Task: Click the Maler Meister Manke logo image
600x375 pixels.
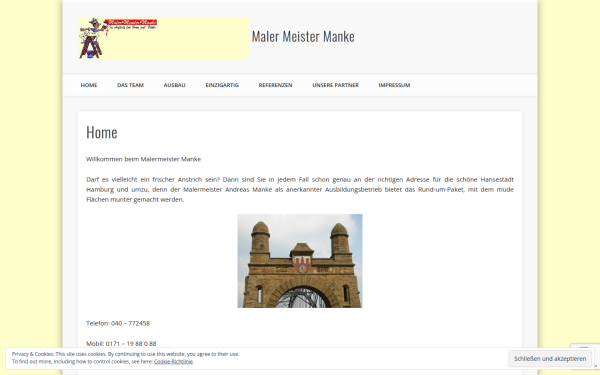Action: click(x=164, y=38)
